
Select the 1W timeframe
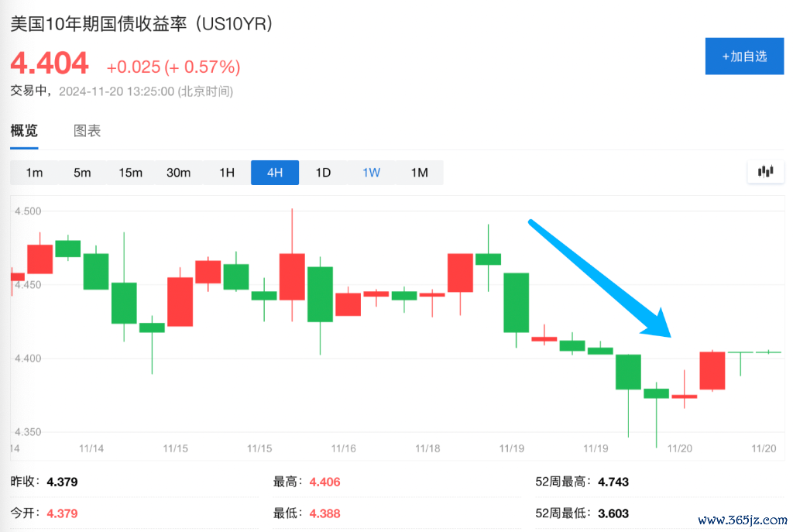coord(371,173)
